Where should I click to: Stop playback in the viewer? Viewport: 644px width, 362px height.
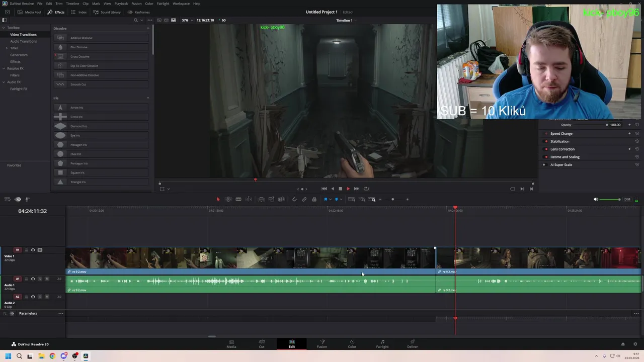(340, 189)
